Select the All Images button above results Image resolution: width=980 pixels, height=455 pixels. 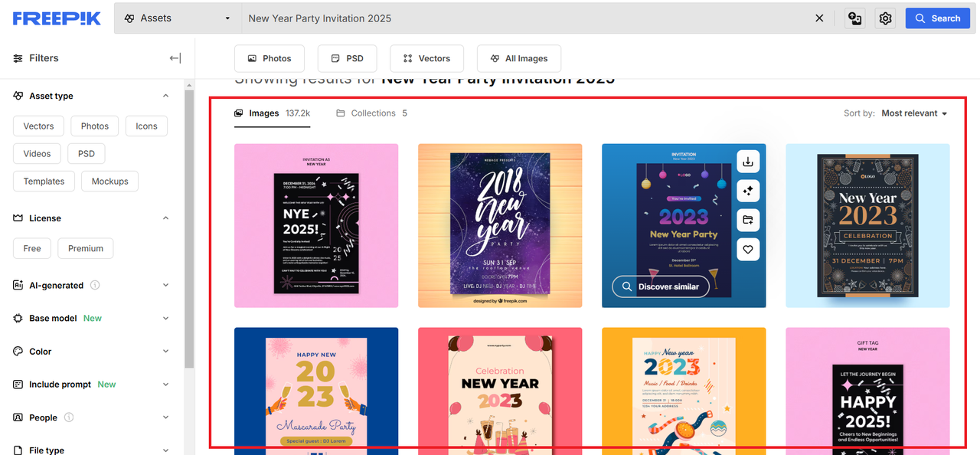pos(518,58)
